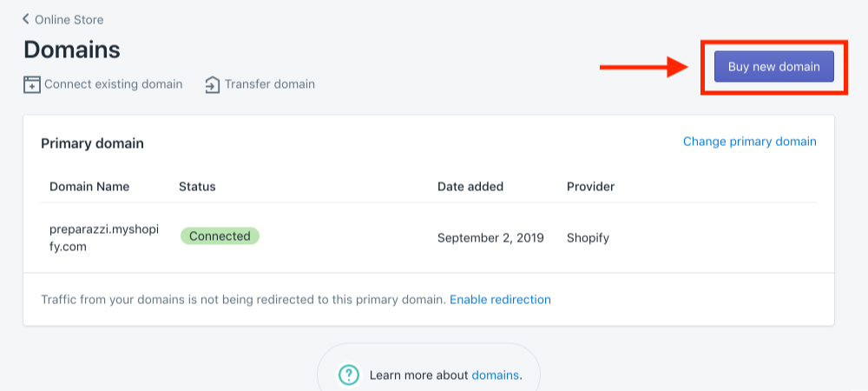
Task: Click the back chevron beside Online Store
Action: pyautogui.click(x=25, y=19)
